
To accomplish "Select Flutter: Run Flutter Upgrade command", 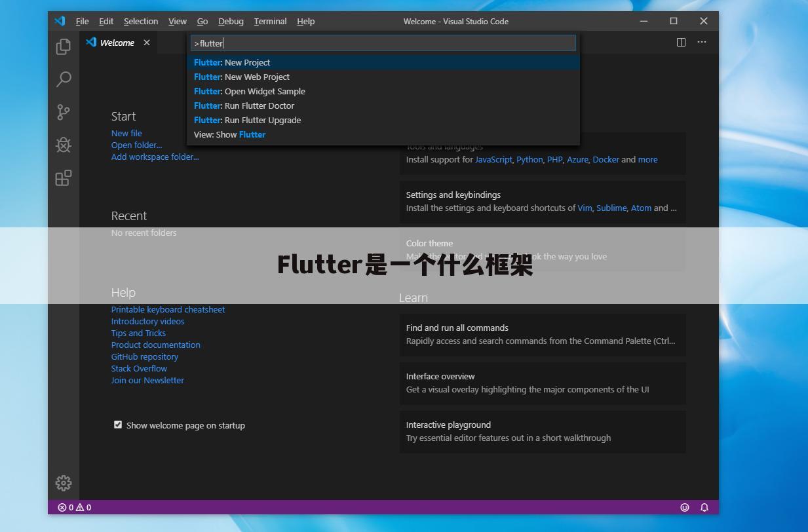I will (x=383, y=120).
